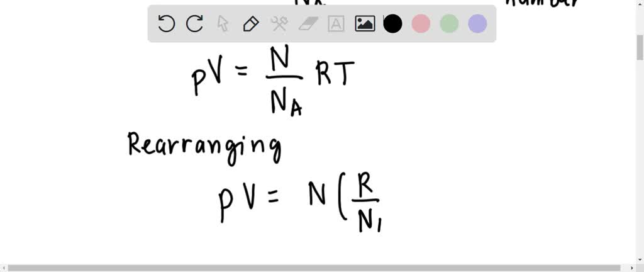Click the scroll down arrow
Image resolution: width=644 pixels, height=272 pixels.
640,259
